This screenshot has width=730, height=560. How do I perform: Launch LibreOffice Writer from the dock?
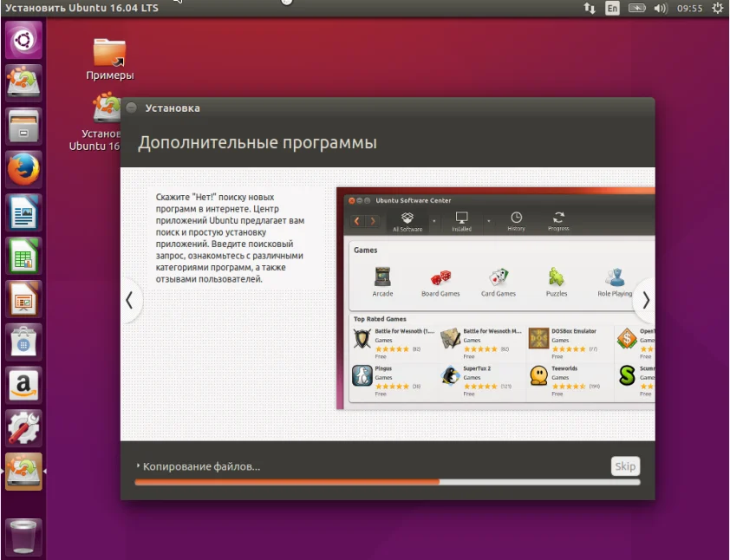point(23,213)
